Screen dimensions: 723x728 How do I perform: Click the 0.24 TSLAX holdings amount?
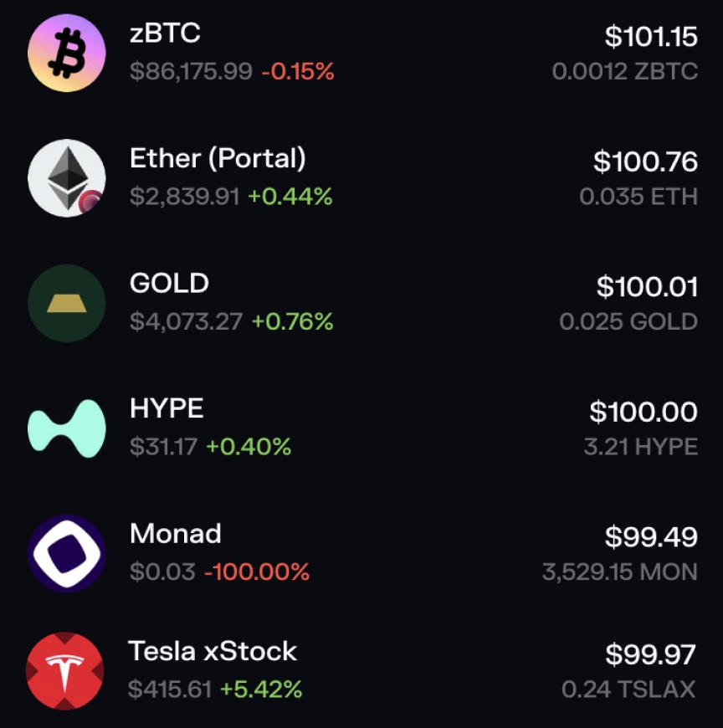[x=628, y=690]
